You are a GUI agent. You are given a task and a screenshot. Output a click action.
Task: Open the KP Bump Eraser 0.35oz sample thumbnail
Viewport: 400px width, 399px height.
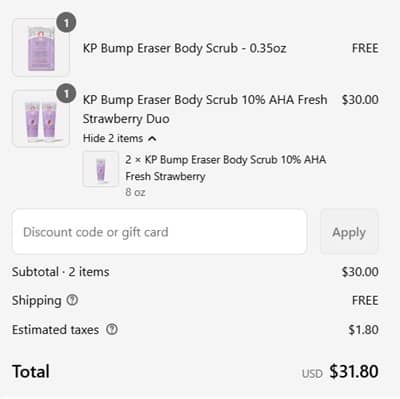tap(41, 48)
